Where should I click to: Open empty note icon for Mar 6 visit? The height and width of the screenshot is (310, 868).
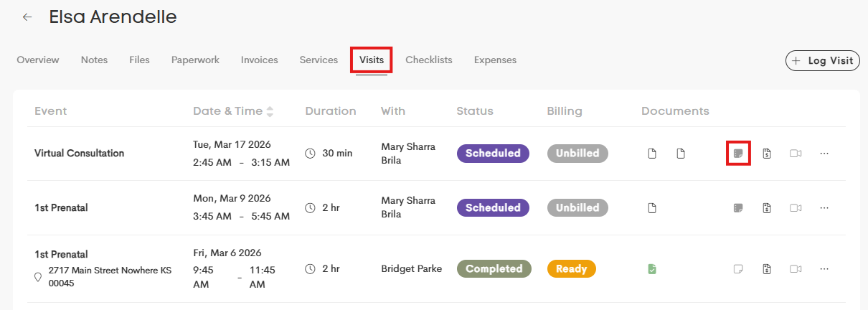pyautogui.click(x=737, y=269)
